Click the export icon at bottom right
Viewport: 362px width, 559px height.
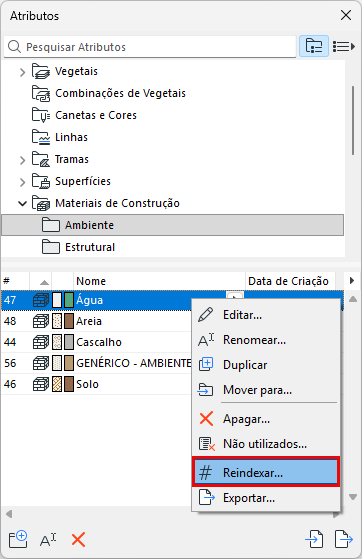pos(344,539)
